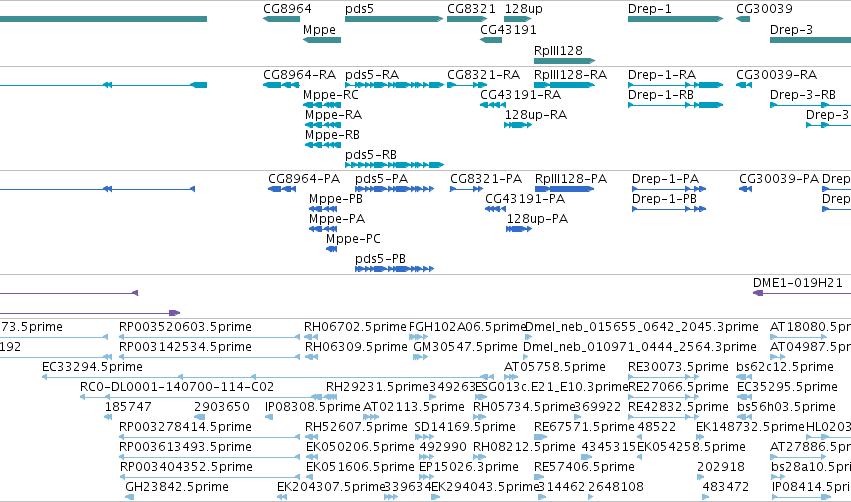Viewport: 851px width, 502px height.
Task: Click the CG8964 gene label
Action: (287, 9)
